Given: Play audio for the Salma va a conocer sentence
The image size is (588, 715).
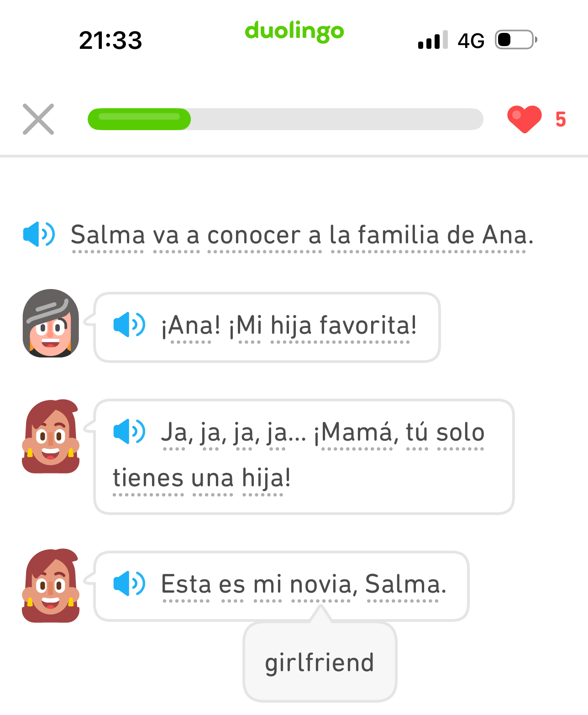Looking at the screenshot, I should click(x=39, y=234).
